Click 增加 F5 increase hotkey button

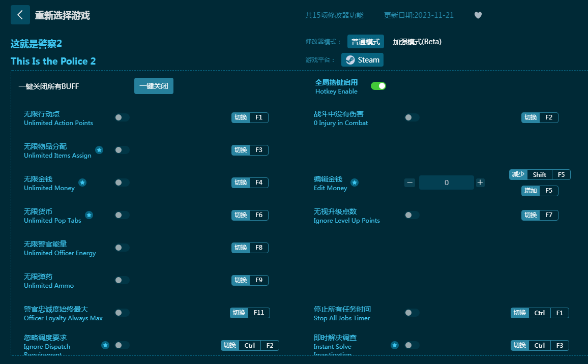pyautogui.click(x=540, y=191)
